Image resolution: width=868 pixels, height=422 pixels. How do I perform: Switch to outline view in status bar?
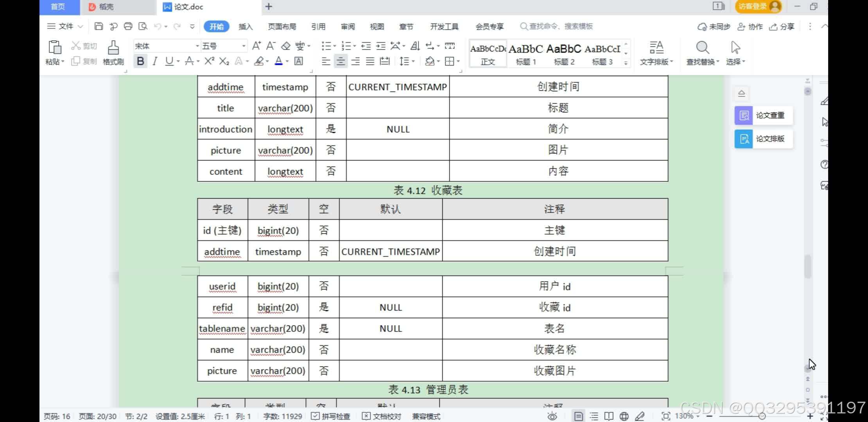(x=594, y=416)
